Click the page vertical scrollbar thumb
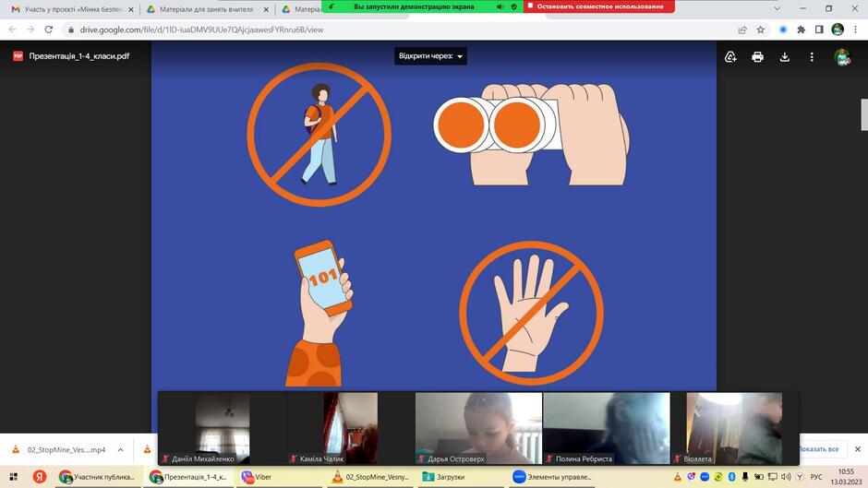Image resolution: width=868 pixels, height=488 pixels. [864, 114]
